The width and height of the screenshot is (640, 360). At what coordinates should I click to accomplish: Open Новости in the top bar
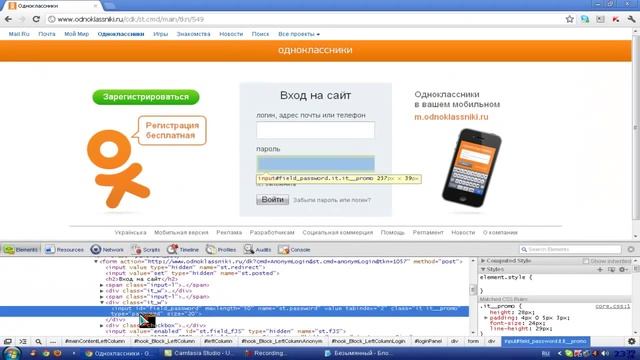[231, 34]
